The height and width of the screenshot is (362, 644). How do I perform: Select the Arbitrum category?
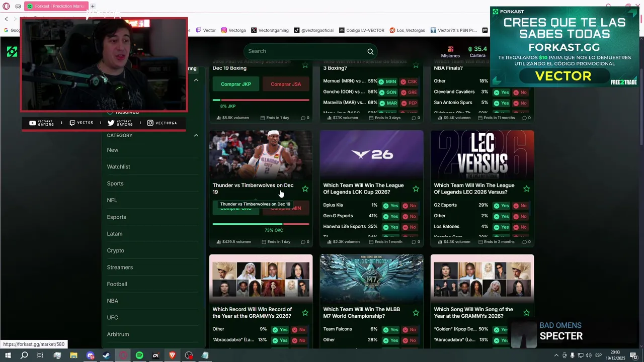tap(118, 334)
